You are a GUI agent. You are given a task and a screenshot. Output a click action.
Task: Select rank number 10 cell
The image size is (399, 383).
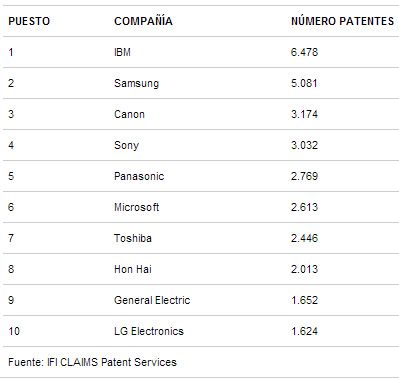[14, 331]
